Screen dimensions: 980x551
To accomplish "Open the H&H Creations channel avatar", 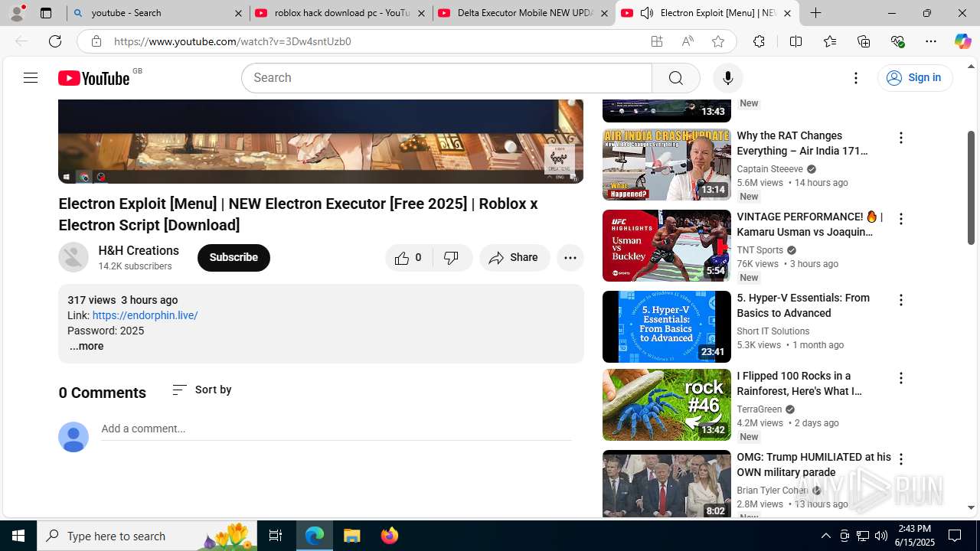I will (x=73, y=257).
